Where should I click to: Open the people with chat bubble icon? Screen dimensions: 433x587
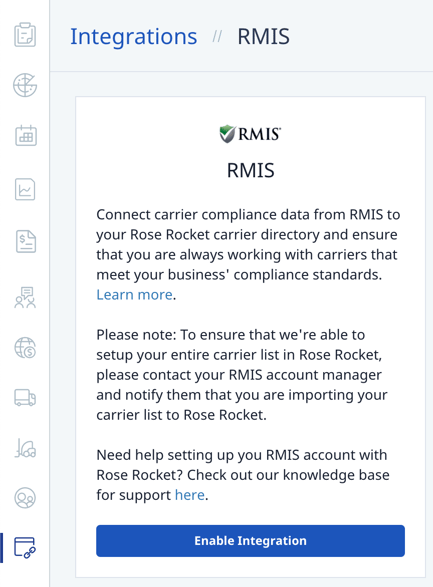pos(25,298)
